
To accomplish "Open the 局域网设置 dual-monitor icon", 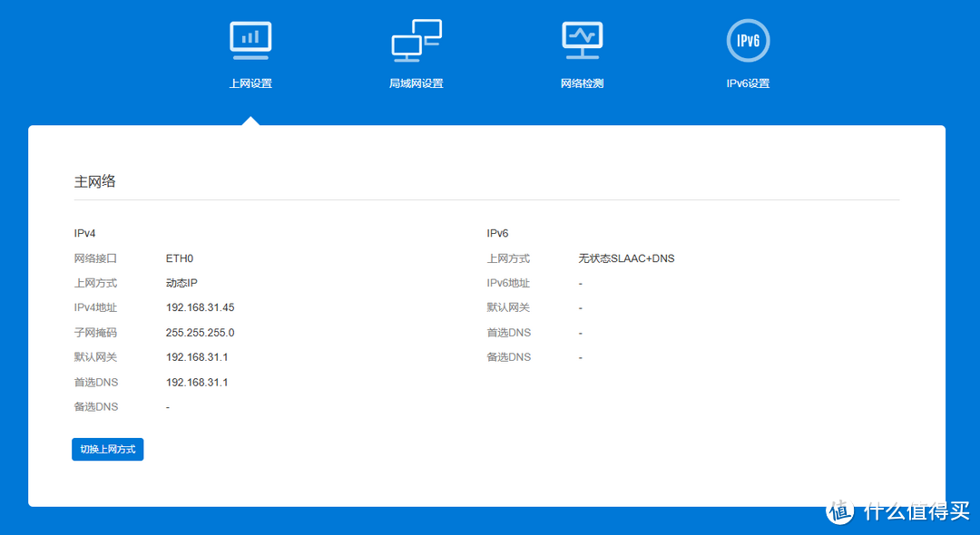I will [416, 40].
